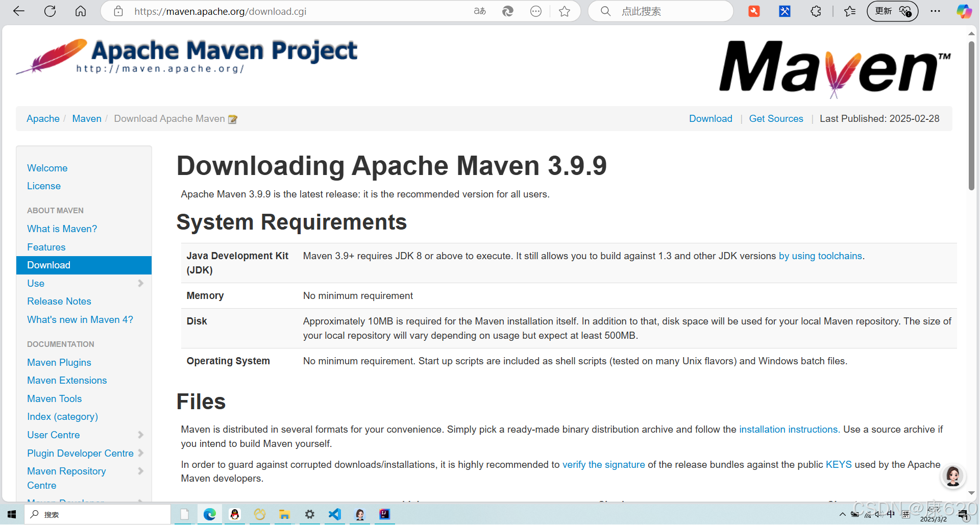Open the blue tools extension icon
The width and height of the screenshot is (980, 525).
pyautogui.click(x=785, y=11)
